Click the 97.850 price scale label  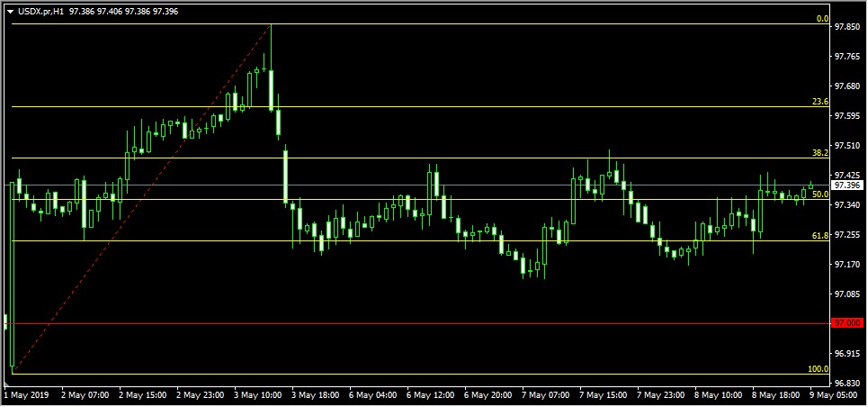pos(847,27)
